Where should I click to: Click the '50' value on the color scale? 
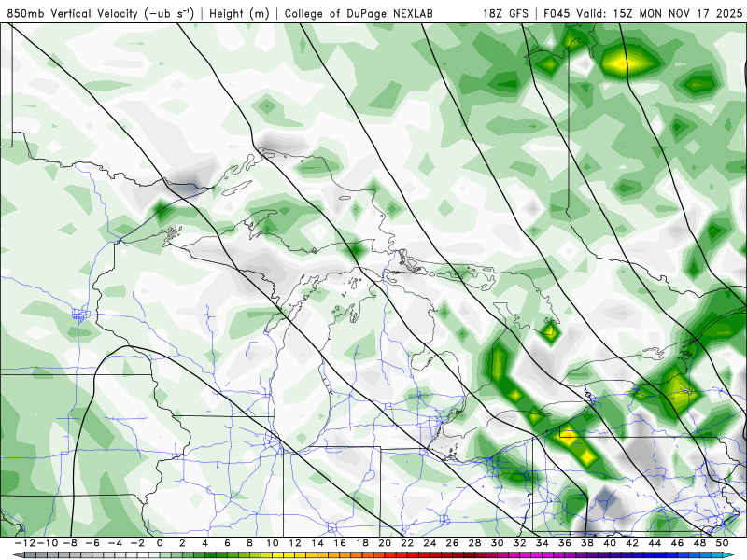722,543
